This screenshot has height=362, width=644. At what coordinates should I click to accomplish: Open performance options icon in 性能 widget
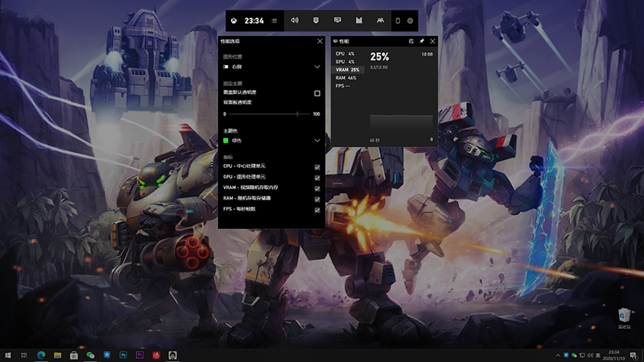click(411, 41)
